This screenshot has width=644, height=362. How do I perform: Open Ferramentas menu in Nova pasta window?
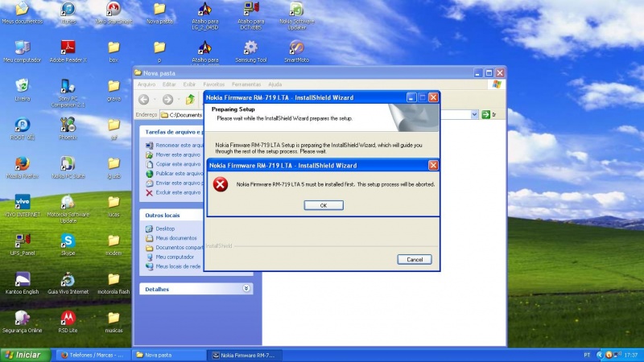click(x=246, y=84)
